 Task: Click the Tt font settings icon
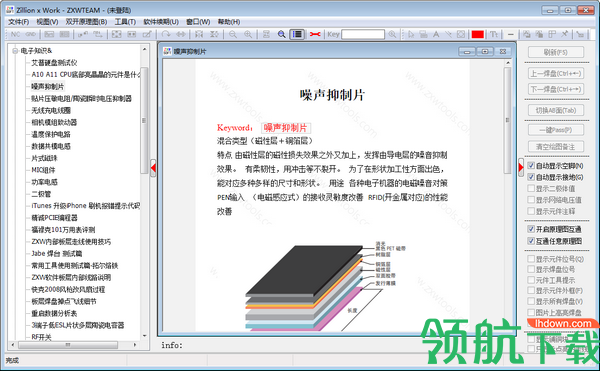[494, 34]
